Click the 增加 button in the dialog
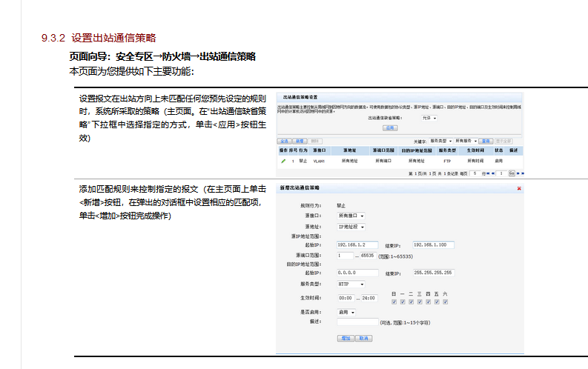Image resolution: width=588 pixels, height=369 pixels. coord(346,339)
